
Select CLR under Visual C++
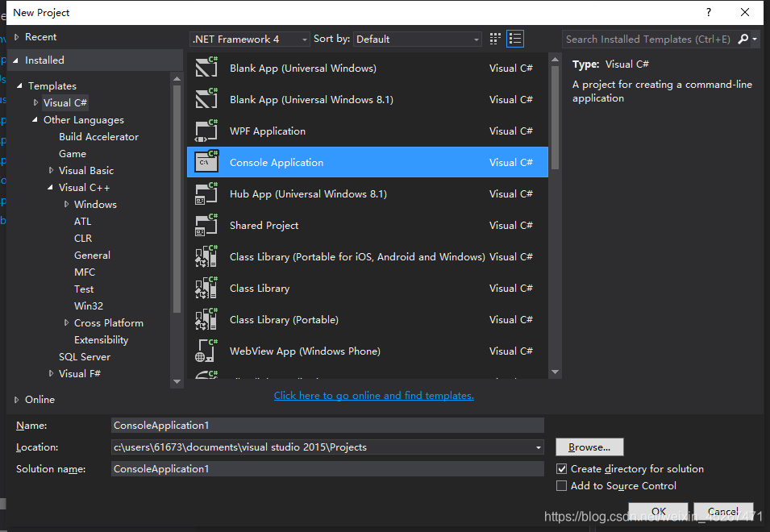click(83, 238)
